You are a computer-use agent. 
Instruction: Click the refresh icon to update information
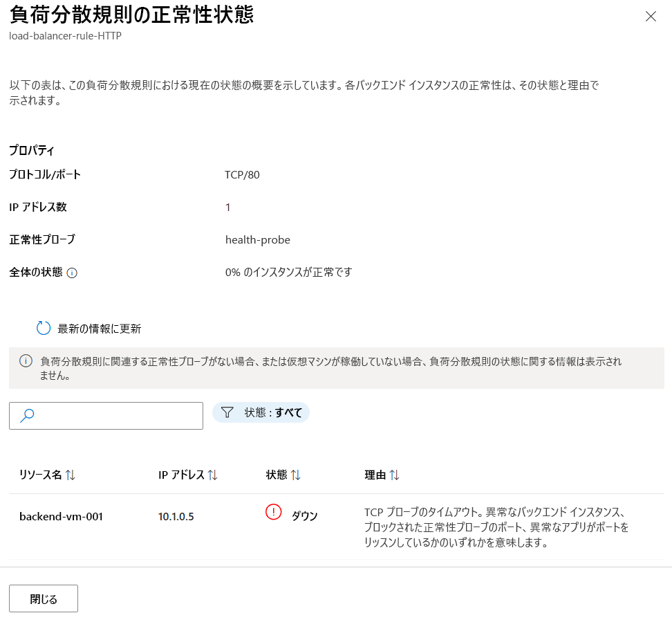click(44, 328)
